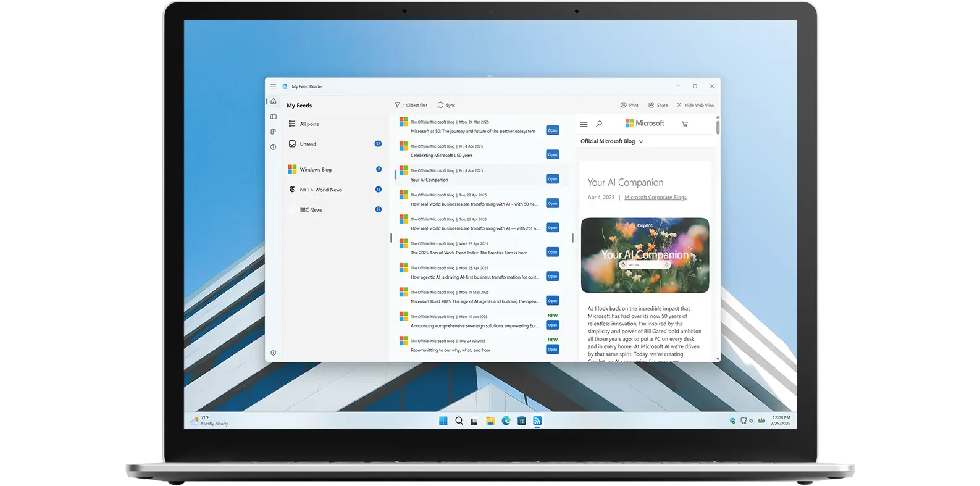Select 'The 2025 Annual Work Trend Index' post
This screenshot has height=486, width=980.
coord(469,253)
